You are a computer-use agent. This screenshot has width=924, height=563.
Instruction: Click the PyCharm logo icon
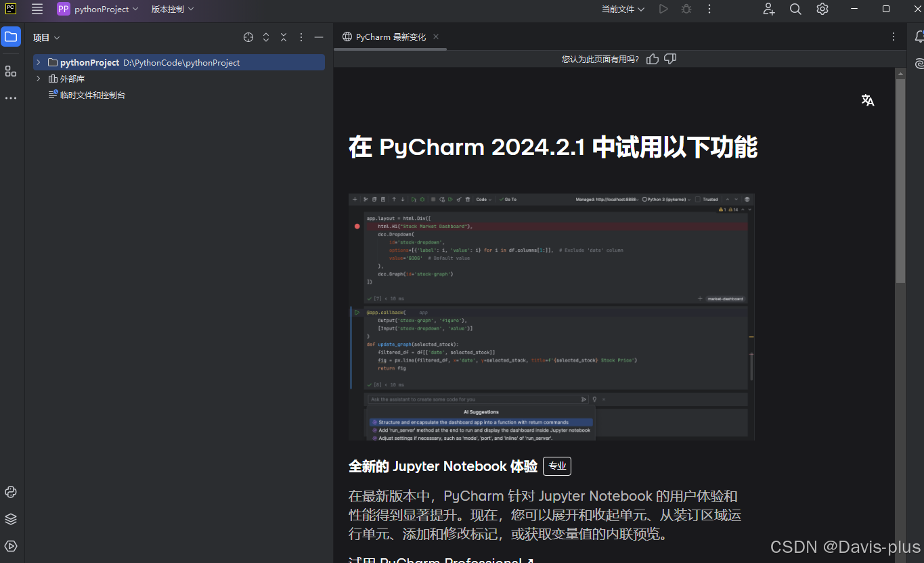coord(11,9)
